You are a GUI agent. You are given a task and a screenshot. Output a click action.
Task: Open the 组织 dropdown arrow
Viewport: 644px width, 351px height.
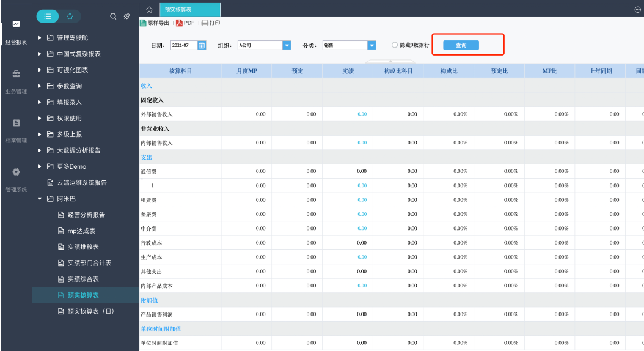pos(287,45)
